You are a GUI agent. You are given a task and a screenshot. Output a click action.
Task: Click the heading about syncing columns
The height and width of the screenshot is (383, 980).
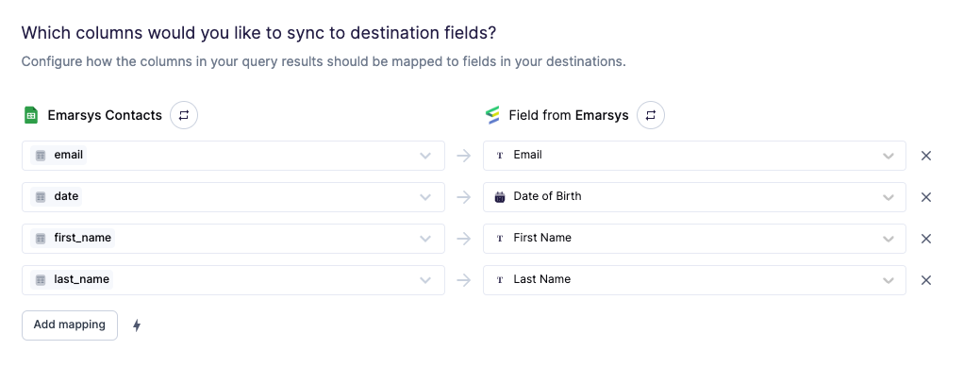[x=258, y=33]
